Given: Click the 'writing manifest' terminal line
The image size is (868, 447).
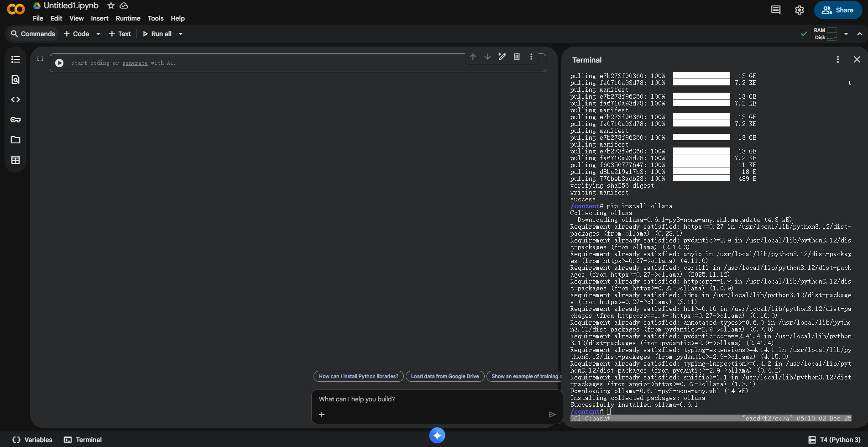Looking at the screenshot, I should tap(599, 192).
